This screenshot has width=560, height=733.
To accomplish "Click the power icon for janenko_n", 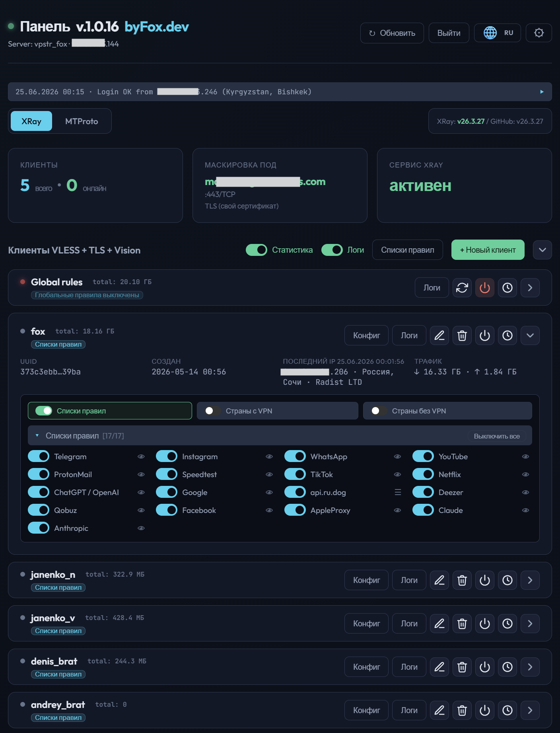I will coord(484,580).
